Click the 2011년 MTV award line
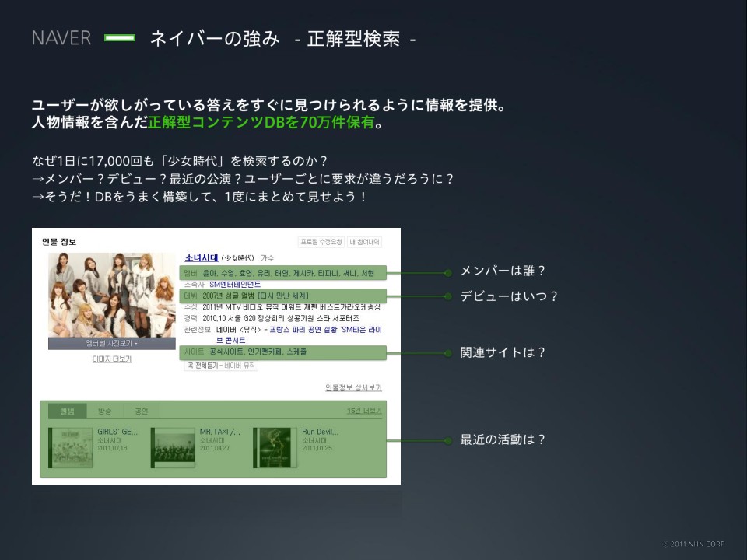Viewport: 747px width, 560px height. point(292,307)
